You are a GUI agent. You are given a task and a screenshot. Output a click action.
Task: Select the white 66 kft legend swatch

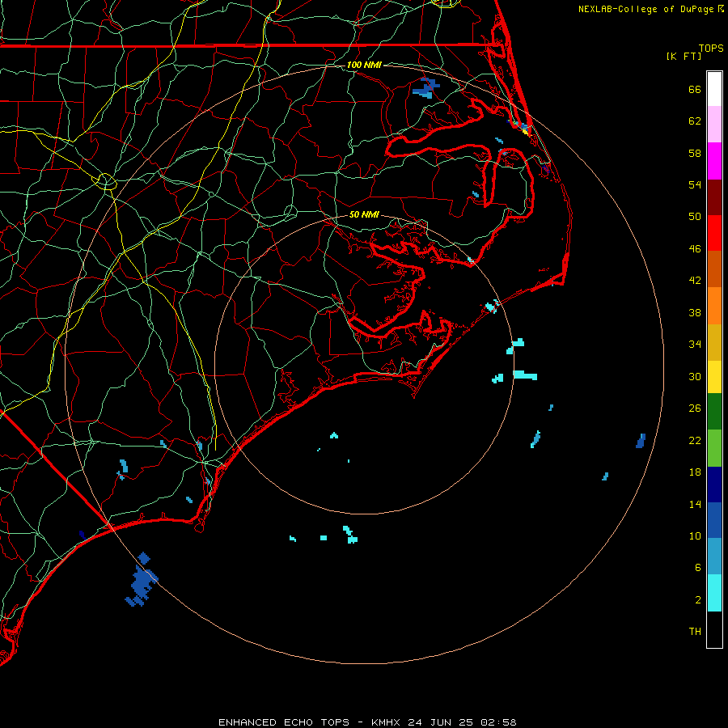(x=714, y=89)
